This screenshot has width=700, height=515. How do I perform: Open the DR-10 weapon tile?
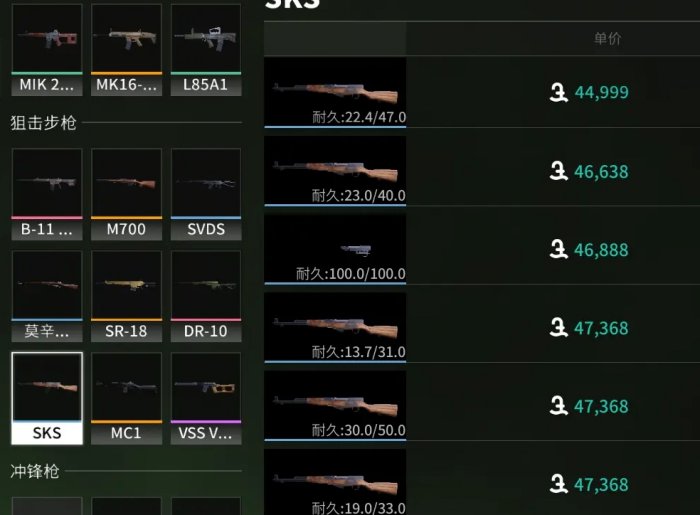coord(206,296)
